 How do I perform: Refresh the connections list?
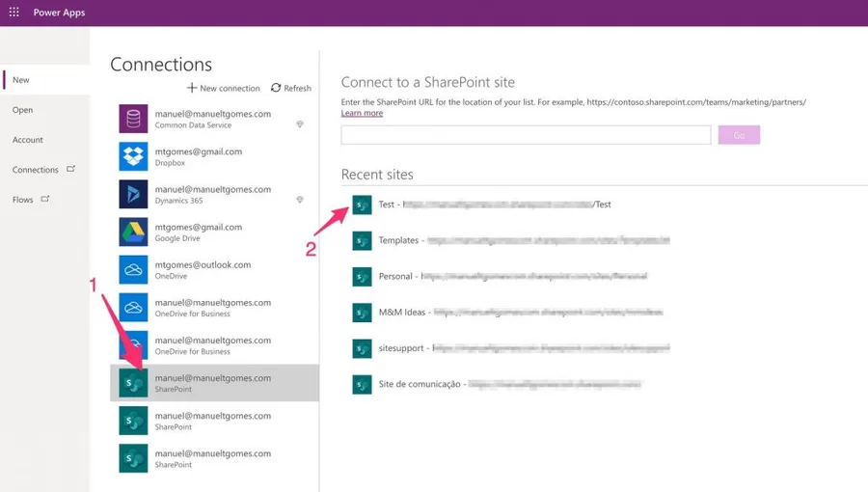coord(291,88)
